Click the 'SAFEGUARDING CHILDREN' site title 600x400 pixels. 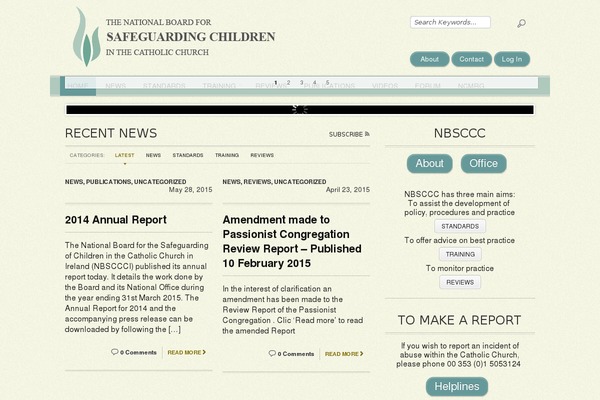[191, 37]
